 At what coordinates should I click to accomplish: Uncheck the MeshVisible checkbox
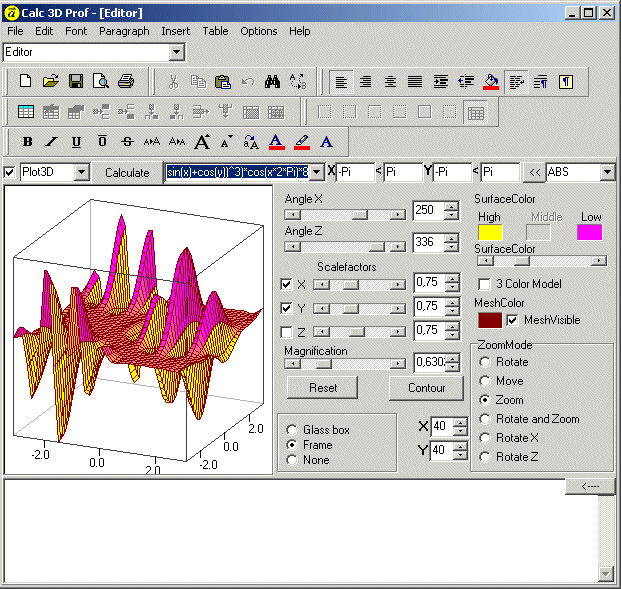tap(513, 320)
